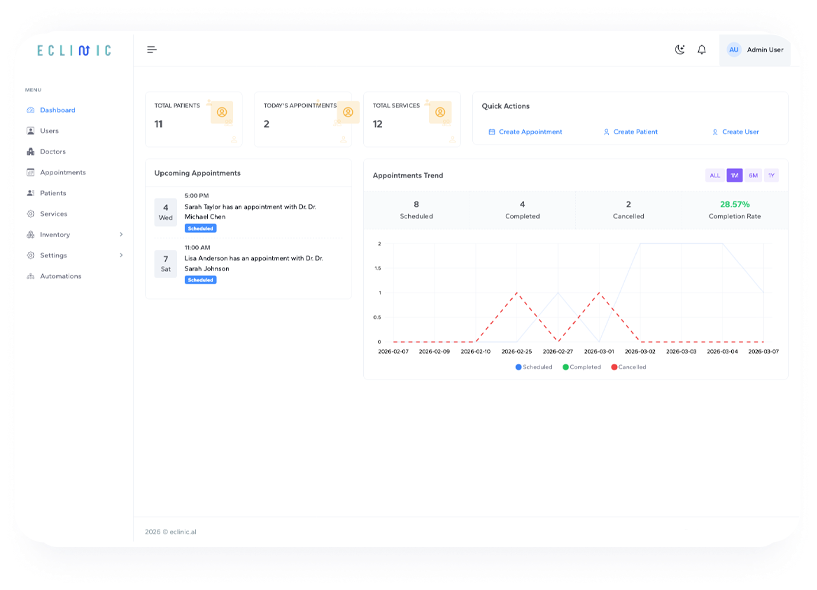
Task: Click the Create Patient quick action
Action: 631,132
